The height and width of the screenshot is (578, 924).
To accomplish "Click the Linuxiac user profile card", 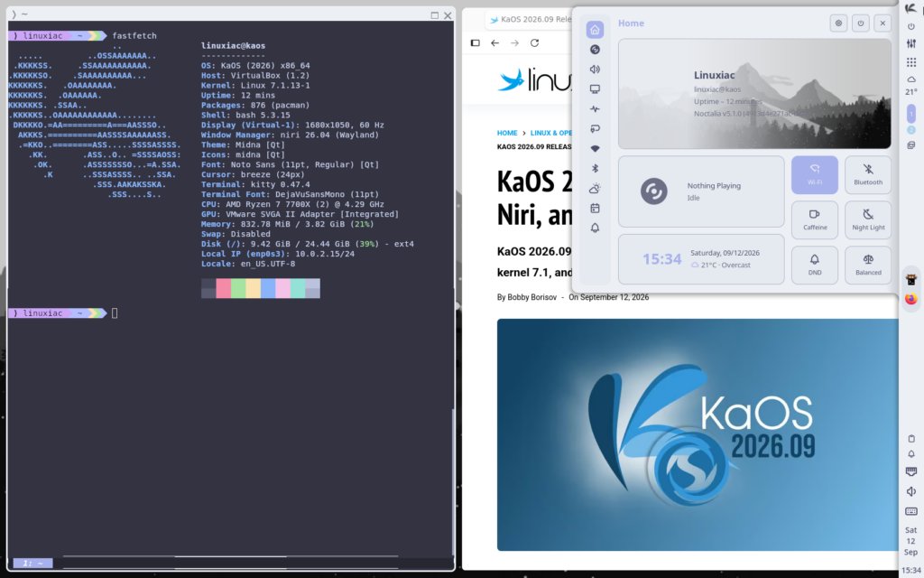I will 754,94.
